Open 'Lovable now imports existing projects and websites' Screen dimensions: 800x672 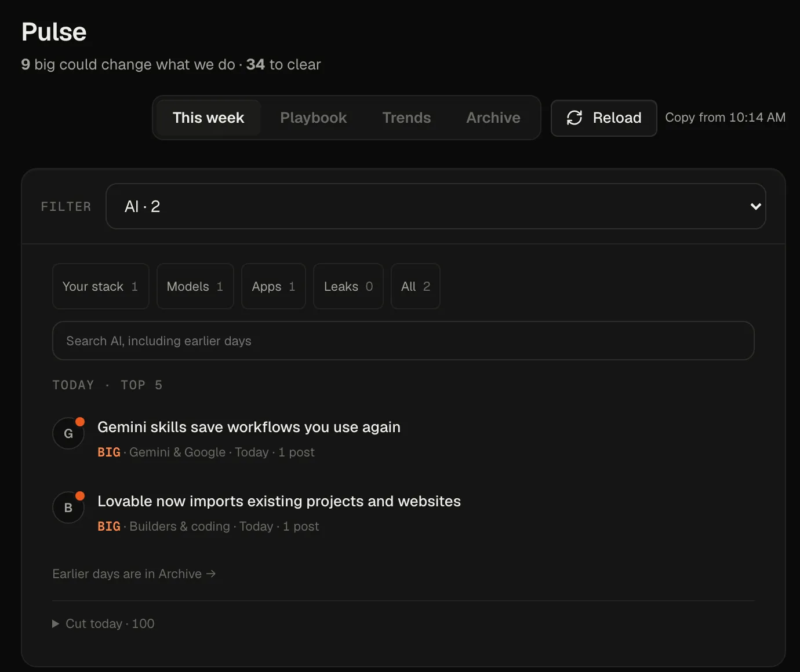279,501
